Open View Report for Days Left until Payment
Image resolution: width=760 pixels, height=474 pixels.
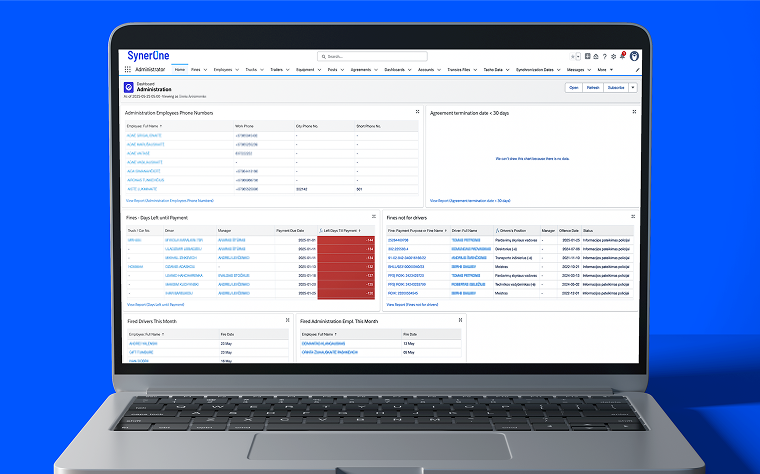pos(155,305)
